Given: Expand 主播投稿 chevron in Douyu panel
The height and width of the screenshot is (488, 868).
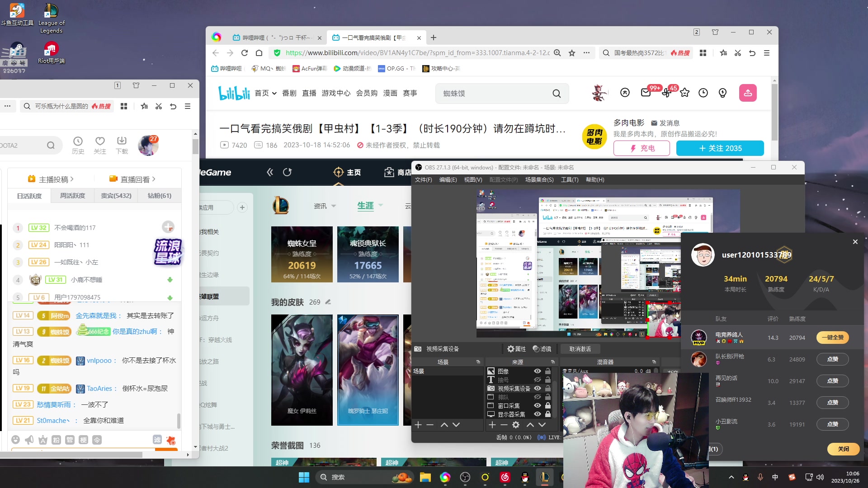Looking at the screenshot, I should [x=72, y=179].
